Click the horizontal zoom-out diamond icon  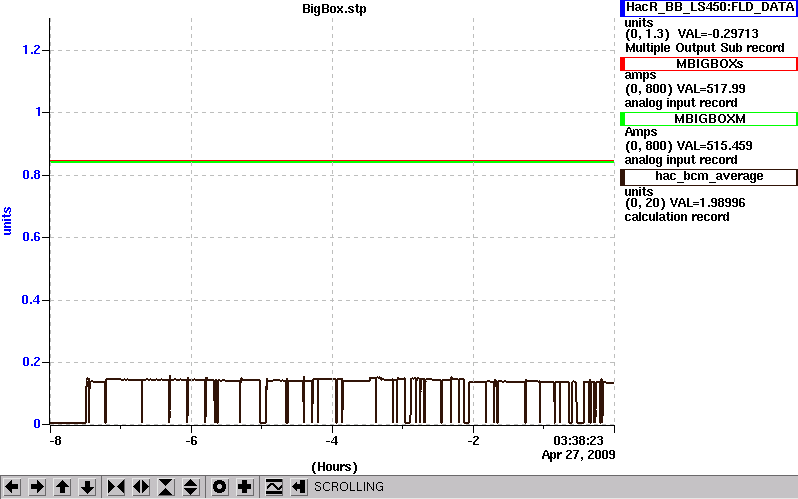[x=141, y=487]
